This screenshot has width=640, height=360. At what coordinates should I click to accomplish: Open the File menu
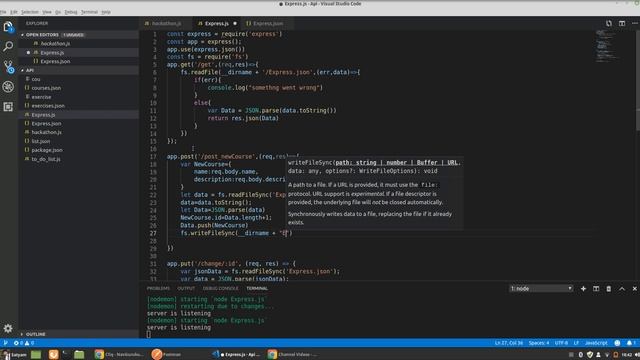pyautogui.click(x=3, y=12)
